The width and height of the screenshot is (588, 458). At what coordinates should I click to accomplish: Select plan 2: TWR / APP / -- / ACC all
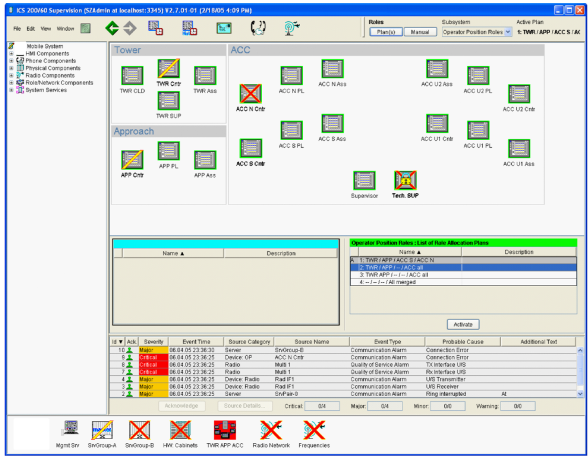coord(463,267)
